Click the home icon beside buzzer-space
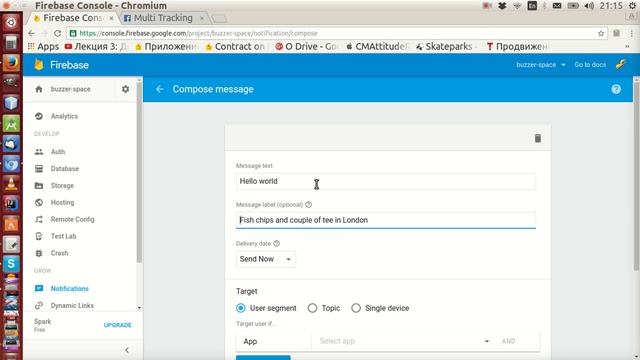Viewport: 640px width, 360px height. (39, 89)
